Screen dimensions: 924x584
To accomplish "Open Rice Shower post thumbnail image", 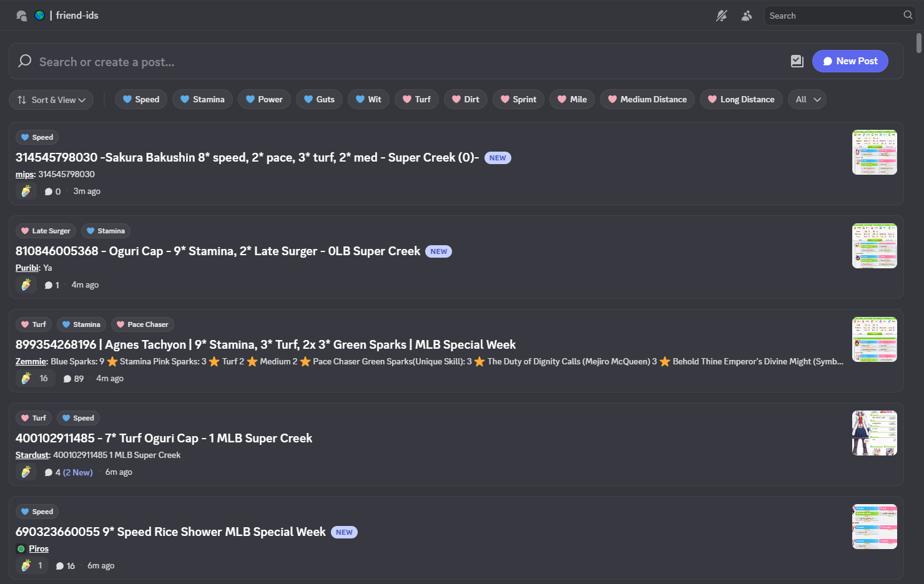I will click(x=875, y=527).
